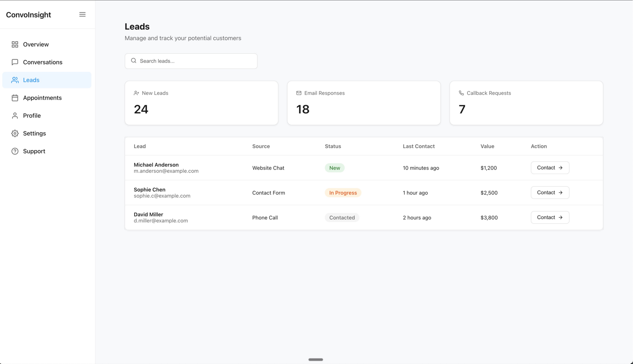The width and height of the screenshot is (633, 364).
Task: Click the Phone Call source cell
Action: pos(265,218)
